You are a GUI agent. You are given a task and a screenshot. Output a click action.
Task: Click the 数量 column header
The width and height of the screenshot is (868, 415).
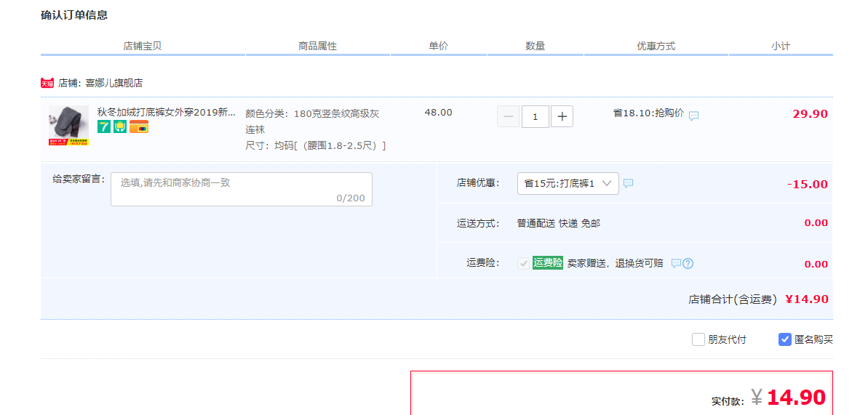pos(535,46)
